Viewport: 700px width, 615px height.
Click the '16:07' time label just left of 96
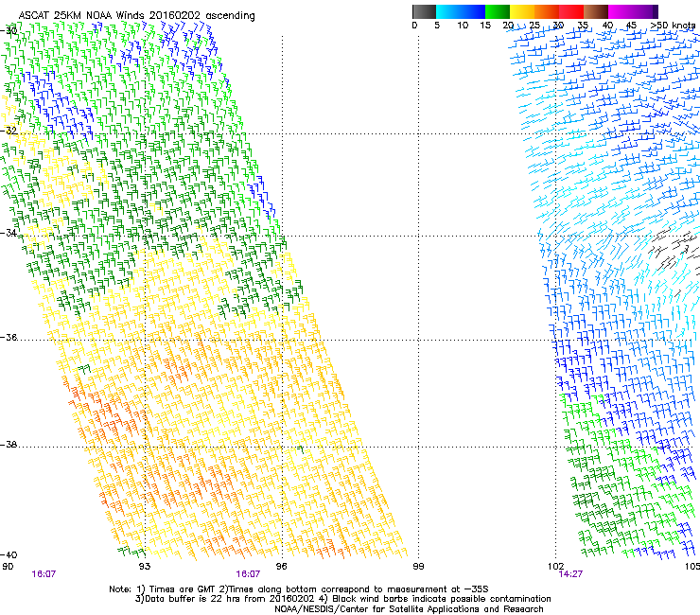(x=248, y=574)
